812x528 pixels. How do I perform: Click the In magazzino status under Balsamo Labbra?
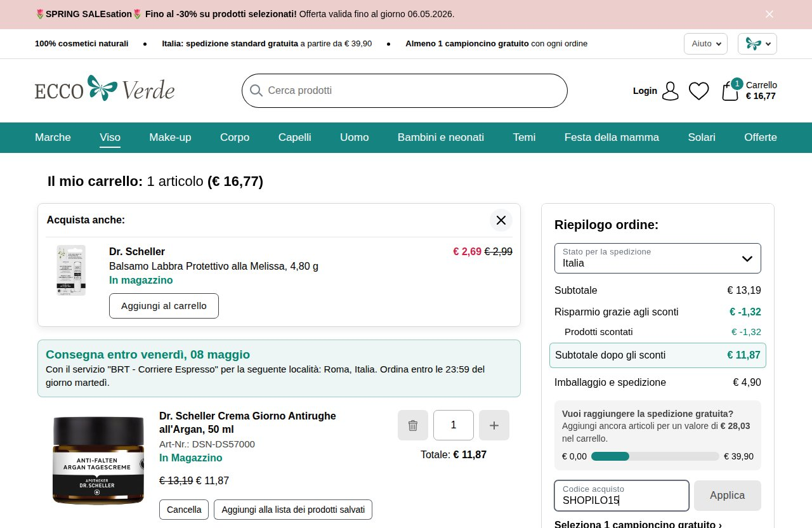pos(141,280)
